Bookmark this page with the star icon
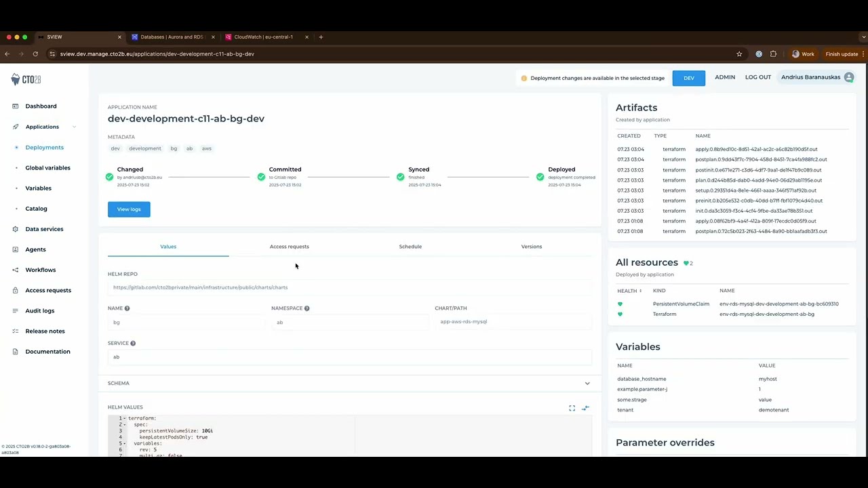This screenshot has height=488, width=868. click(739, 54)
